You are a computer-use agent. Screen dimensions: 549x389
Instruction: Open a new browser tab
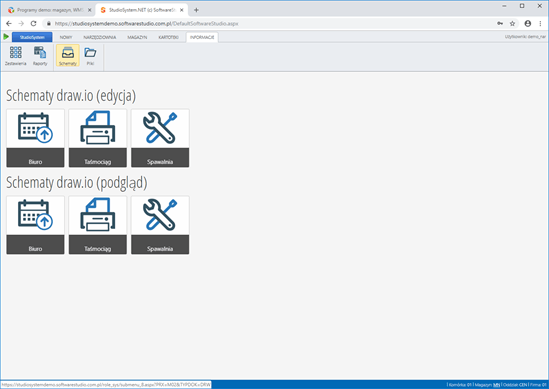coord(196,10)
